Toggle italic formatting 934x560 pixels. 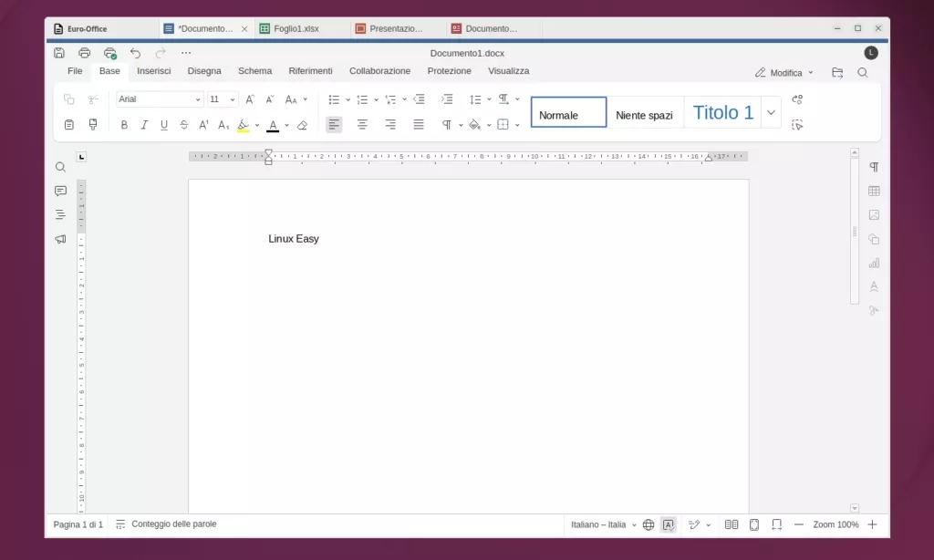[143, 125]
